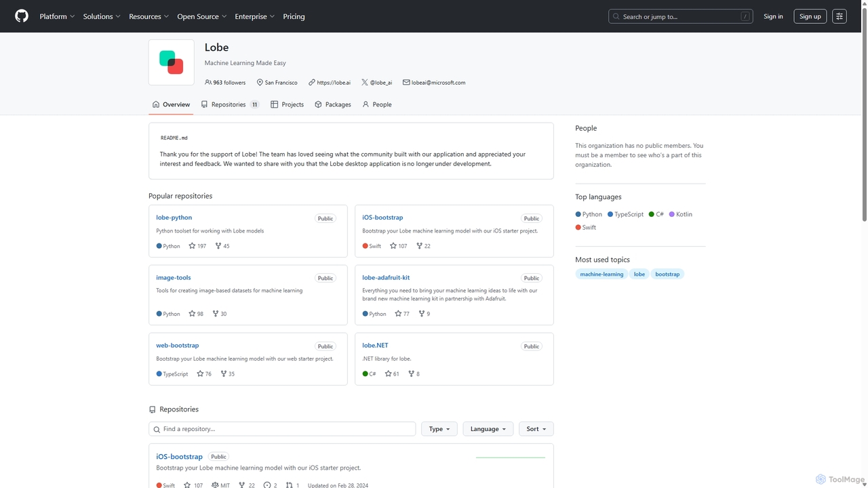This screenshot has width=868, height=488.
Task: Filter by TypeScript in Top languages
Action: (625, 214)
